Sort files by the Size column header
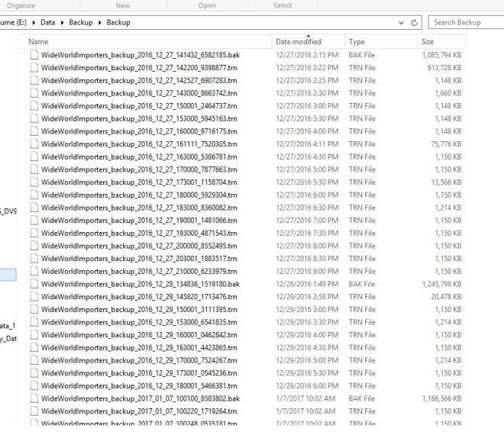This screenshot has width=504, height=435. pyautogui.click(x=428, y=42)
